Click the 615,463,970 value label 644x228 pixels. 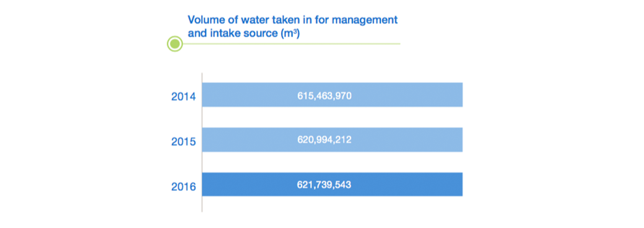click(324, 95)
